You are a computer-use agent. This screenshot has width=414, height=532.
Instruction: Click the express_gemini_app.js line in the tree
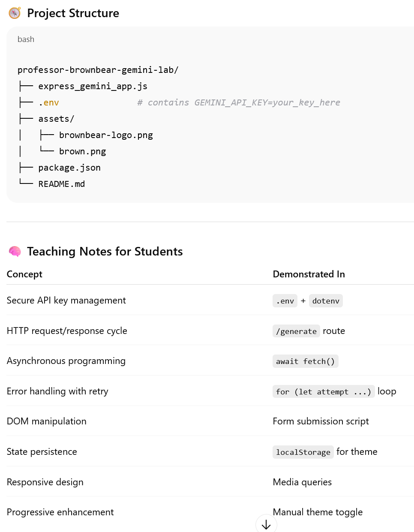93,86
